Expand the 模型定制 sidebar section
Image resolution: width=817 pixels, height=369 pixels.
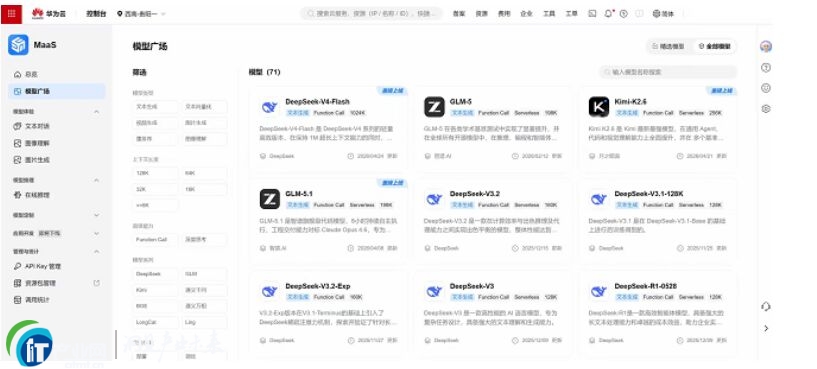pos(96,215)
